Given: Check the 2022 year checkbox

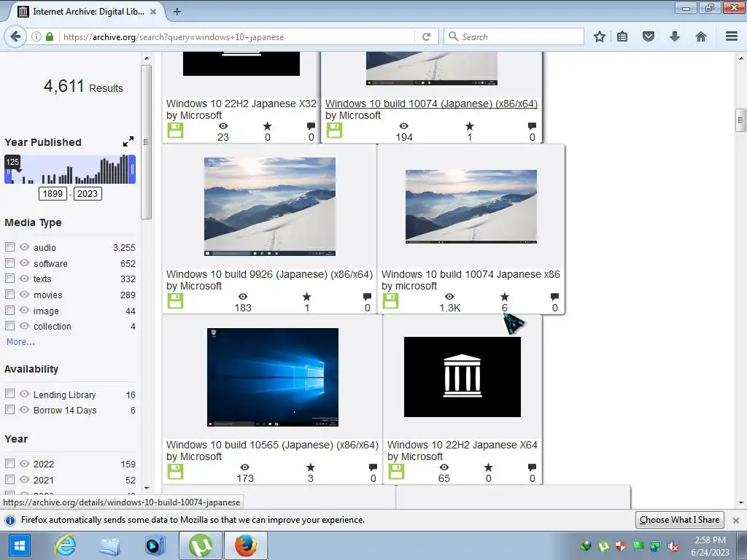Looking at the screenshot, I should (x=9, y=463).
